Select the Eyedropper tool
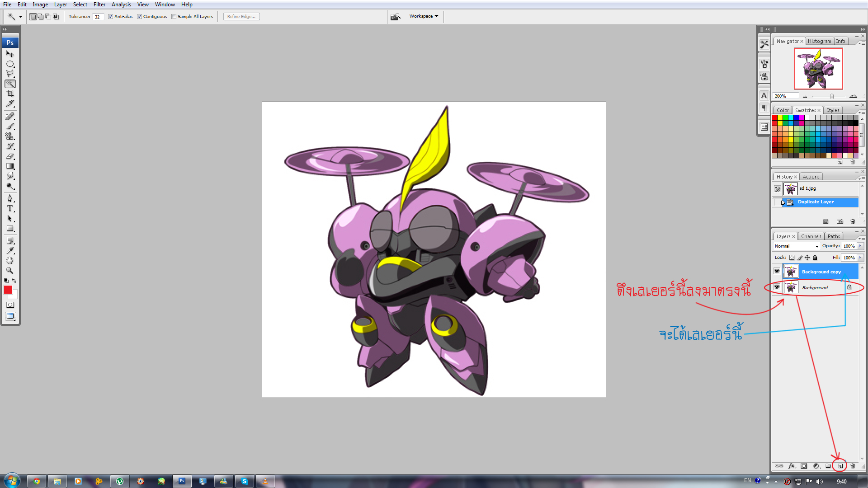Viewport: 868px width, 488px height. click(x=10, y=250)
